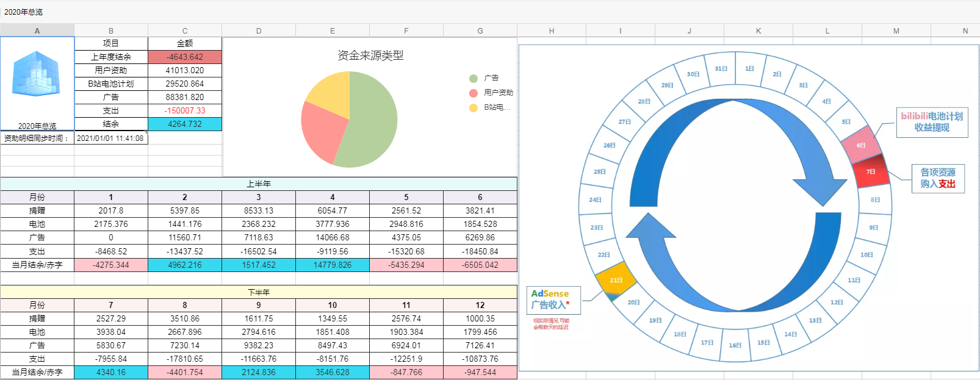Click the 16日 ring segment

[x=735, y=345]
